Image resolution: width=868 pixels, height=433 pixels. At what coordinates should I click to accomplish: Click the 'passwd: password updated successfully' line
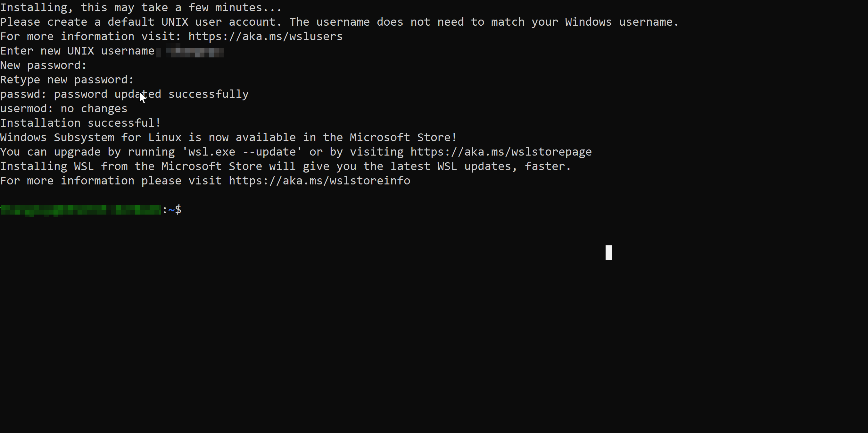tap(124, 94)
